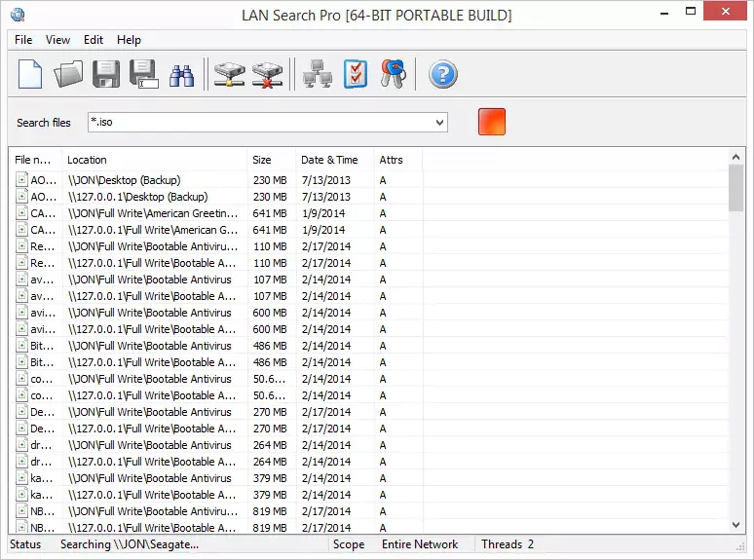Sort by File name column header
The width and height of the screenshot is (754, 560).
[x=35, y=160]
